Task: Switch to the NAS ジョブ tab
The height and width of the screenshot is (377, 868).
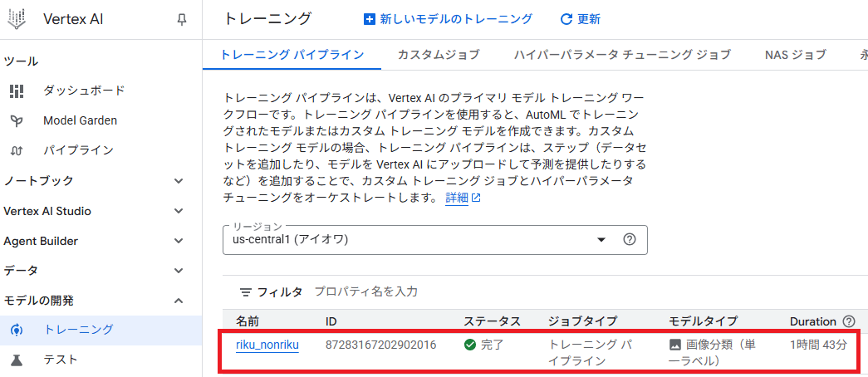Action: [x=796, y=55]
